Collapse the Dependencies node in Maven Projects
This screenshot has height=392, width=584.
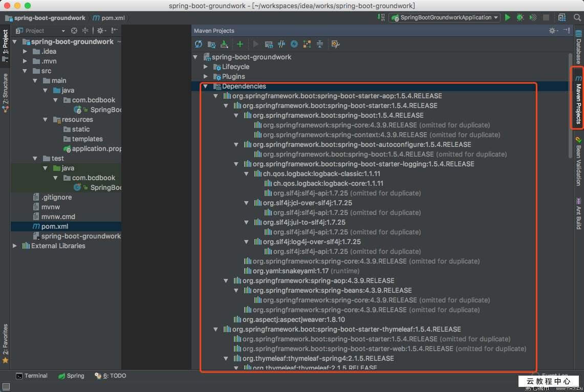(x=206, y=86)
